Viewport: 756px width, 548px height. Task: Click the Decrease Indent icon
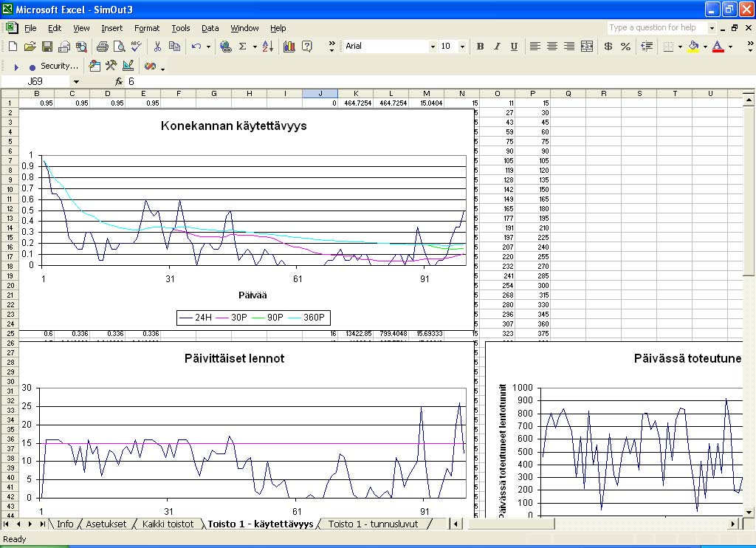pyautogui.click(x=647, y=47)
